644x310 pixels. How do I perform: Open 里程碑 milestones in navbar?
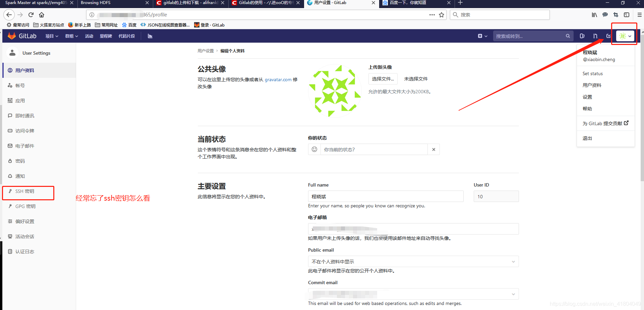(106, 36)
